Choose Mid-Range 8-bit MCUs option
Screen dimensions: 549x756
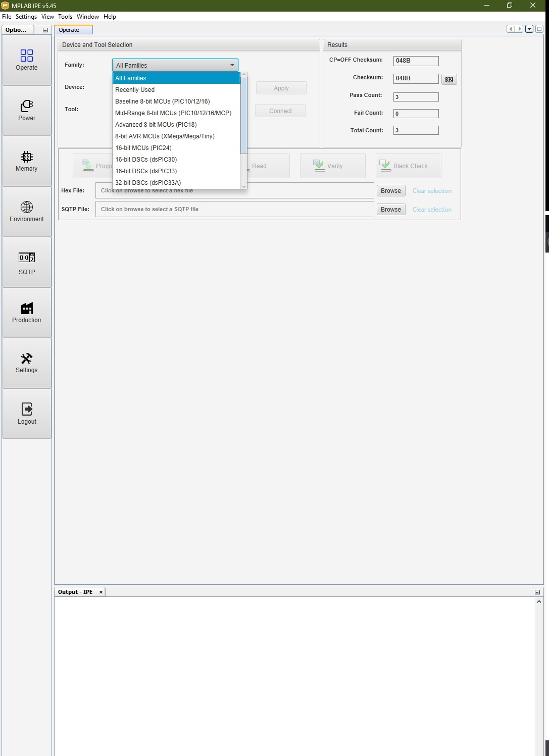click(x=176, y=113)
